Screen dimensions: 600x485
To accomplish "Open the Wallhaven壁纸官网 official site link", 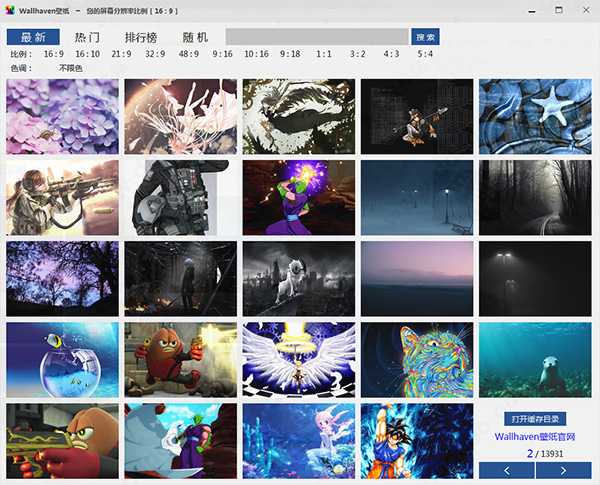I will [536, 436].
